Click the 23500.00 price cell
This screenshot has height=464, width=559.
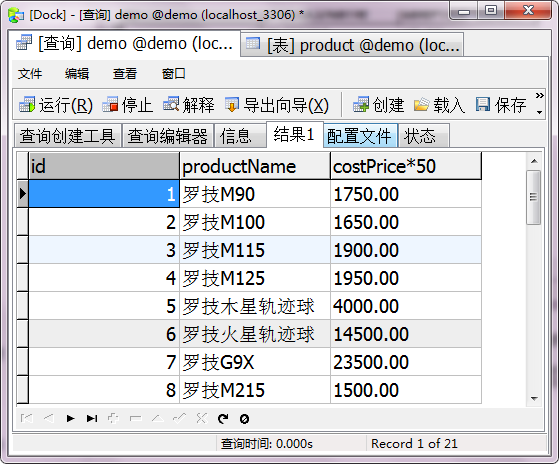pyautogui.click(x=406, y=362)
